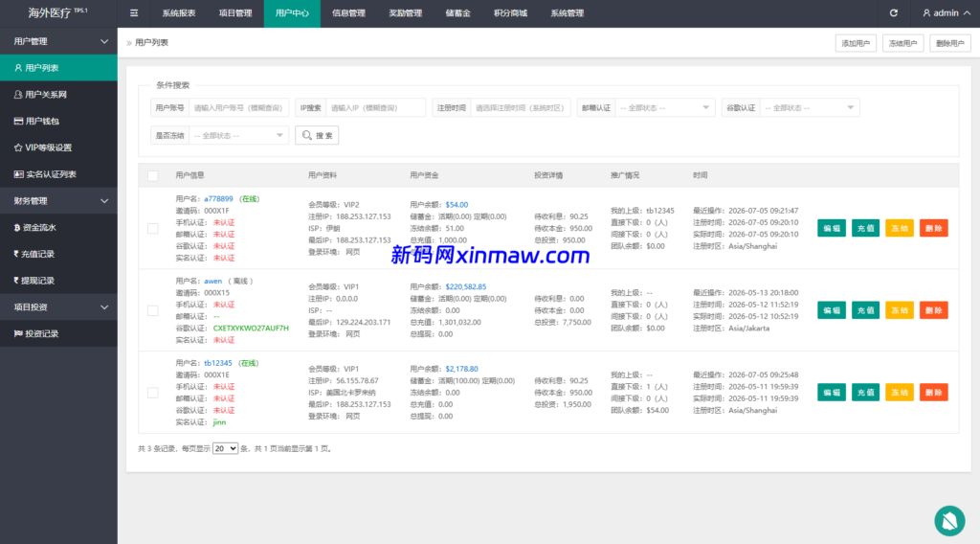Open VIP等级设置 in the sidebar
The image size is (980, 544).
click(58, 147)
